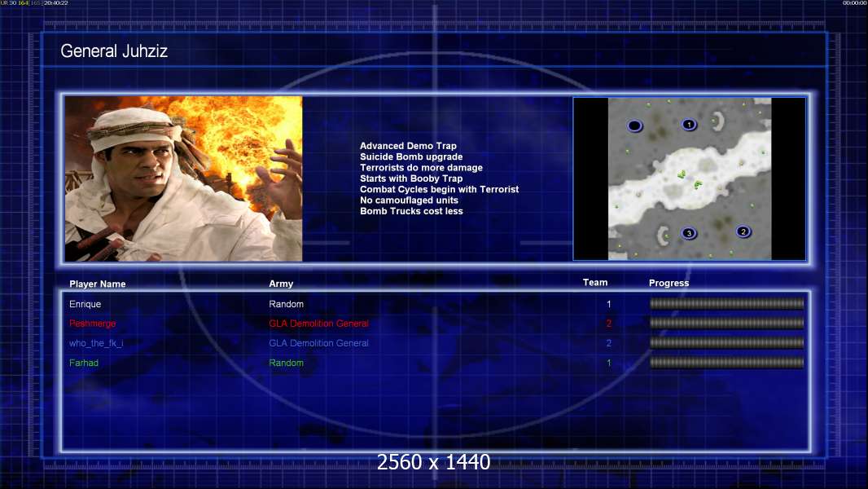Click start position marker 1 on minimap
Image resolution: width=868 pixels, height=489 pixels.
(689, 125)
